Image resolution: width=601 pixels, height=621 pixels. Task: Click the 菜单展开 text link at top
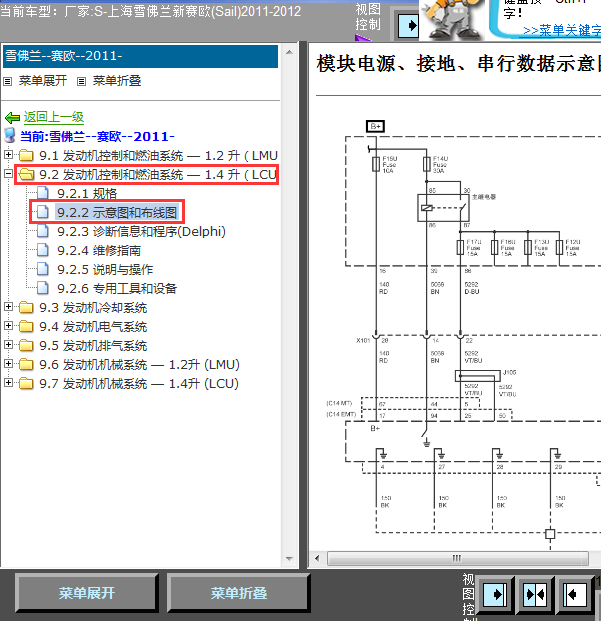(43, 81)
